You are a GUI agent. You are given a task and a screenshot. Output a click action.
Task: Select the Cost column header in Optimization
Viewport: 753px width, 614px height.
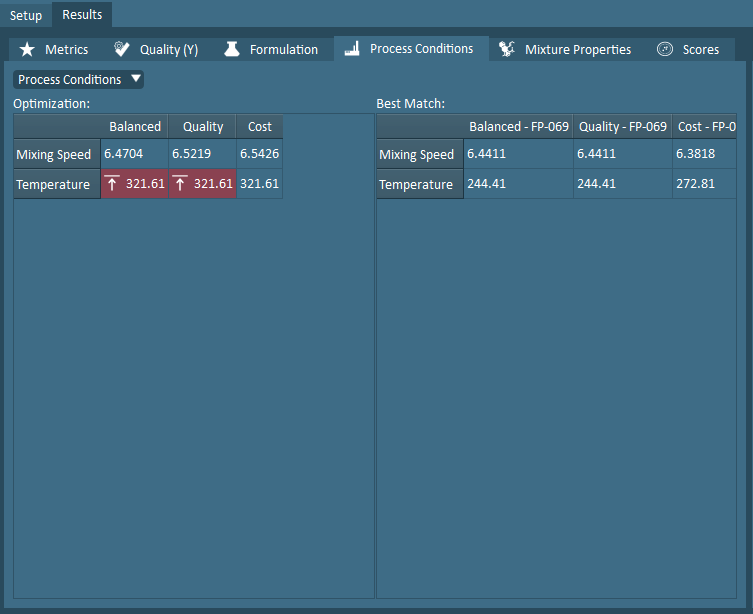click(x=259, y=127)
